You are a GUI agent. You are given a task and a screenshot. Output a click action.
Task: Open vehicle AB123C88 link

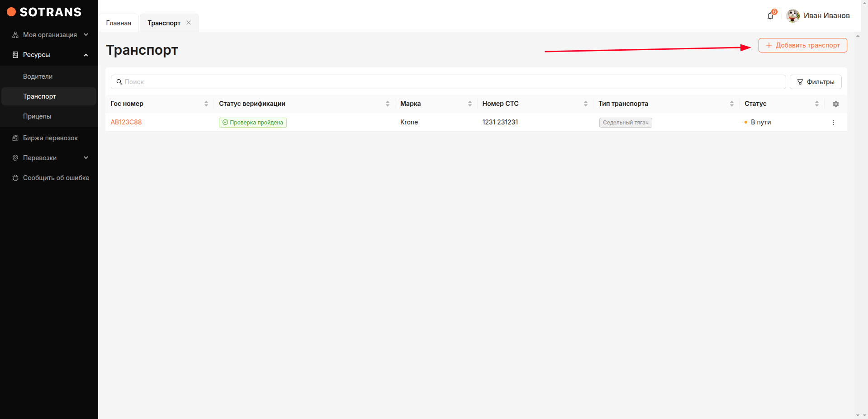(x=126, y=122)
